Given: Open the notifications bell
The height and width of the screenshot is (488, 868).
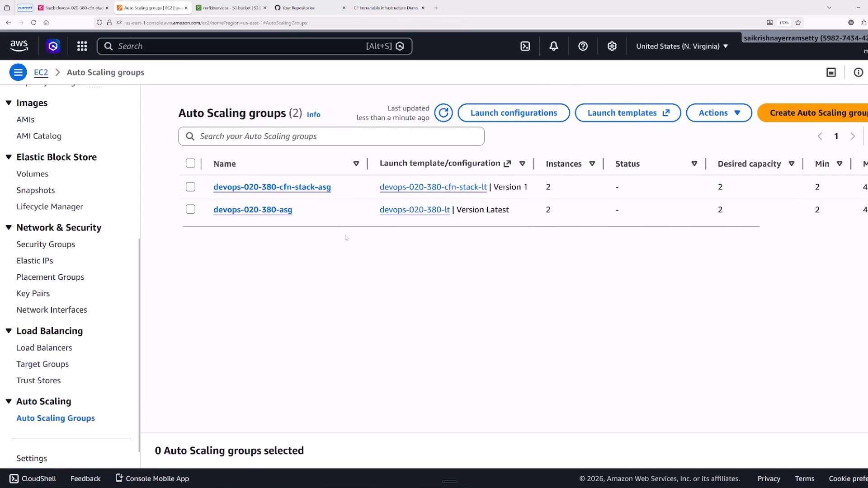Looking at the screenshot, I should pos(554,46).
